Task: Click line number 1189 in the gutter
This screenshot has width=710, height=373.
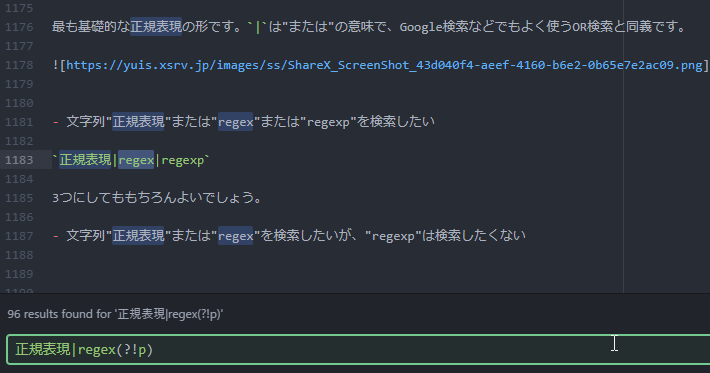Action: point(19,274)
